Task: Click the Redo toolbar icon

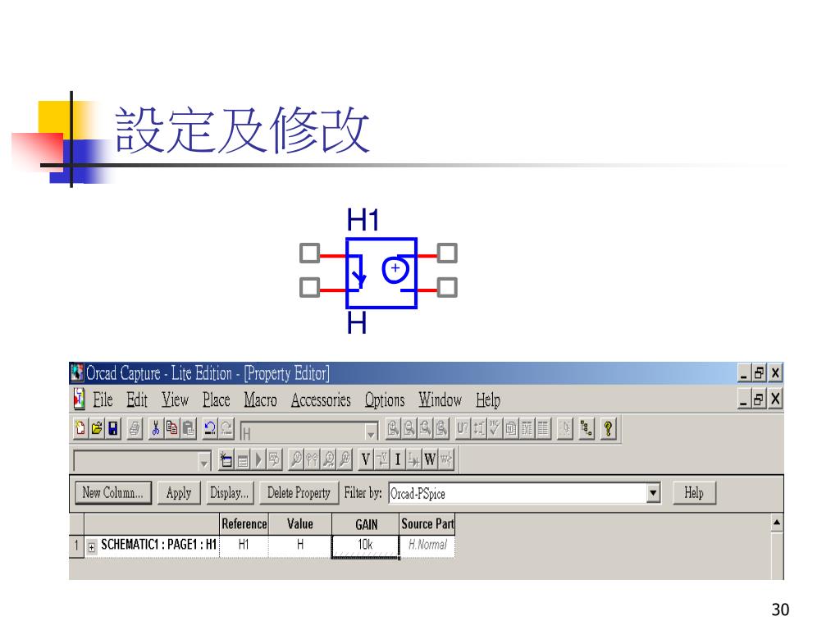Action: click(226, 428)
